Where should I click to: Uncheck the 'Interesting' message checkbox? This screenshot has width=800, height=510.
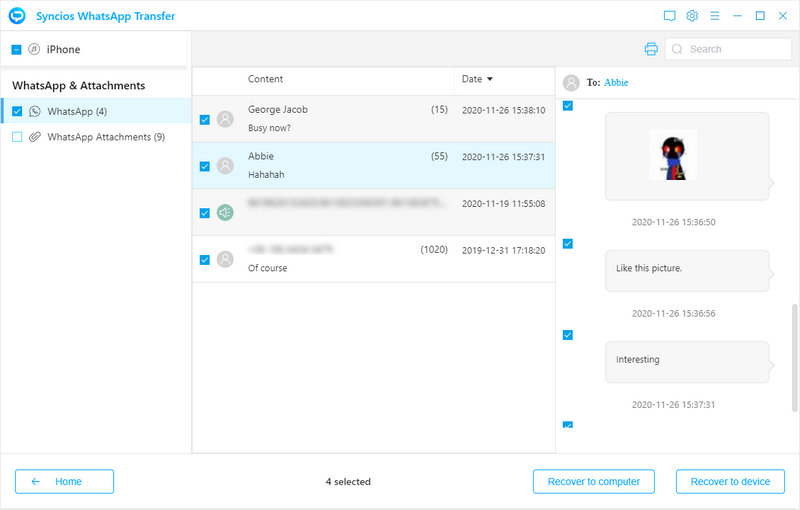pyautogui.click(x=567, y=335)
